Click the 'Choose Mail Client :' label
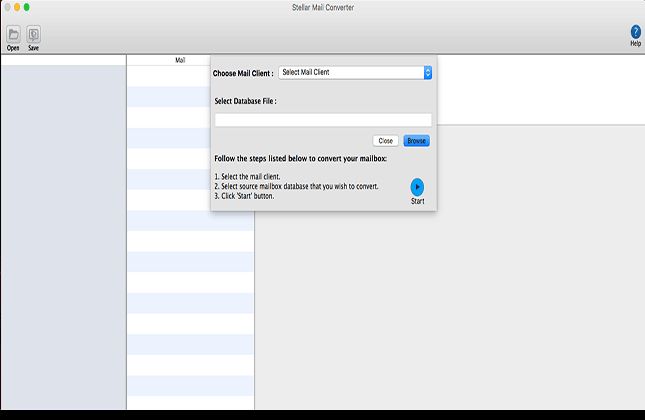This screenshot has height=420, width=645. (x=243, y=73)
